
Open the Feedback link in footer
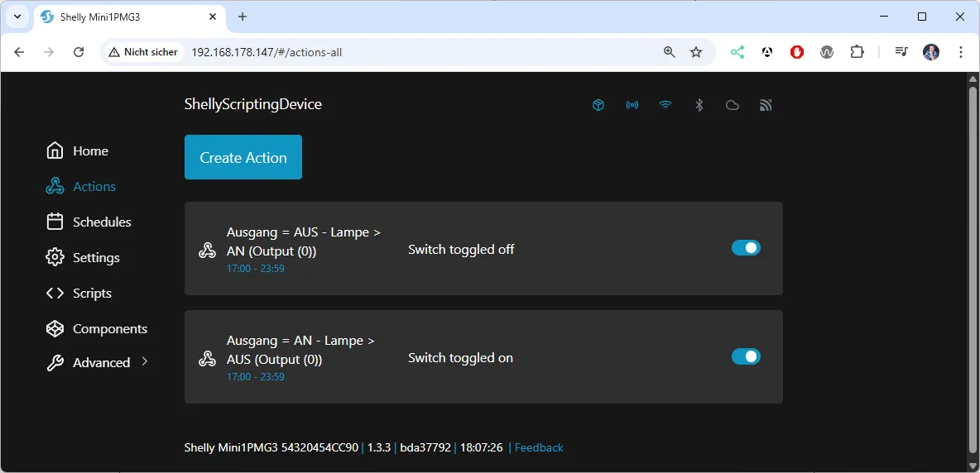[539, 447]
